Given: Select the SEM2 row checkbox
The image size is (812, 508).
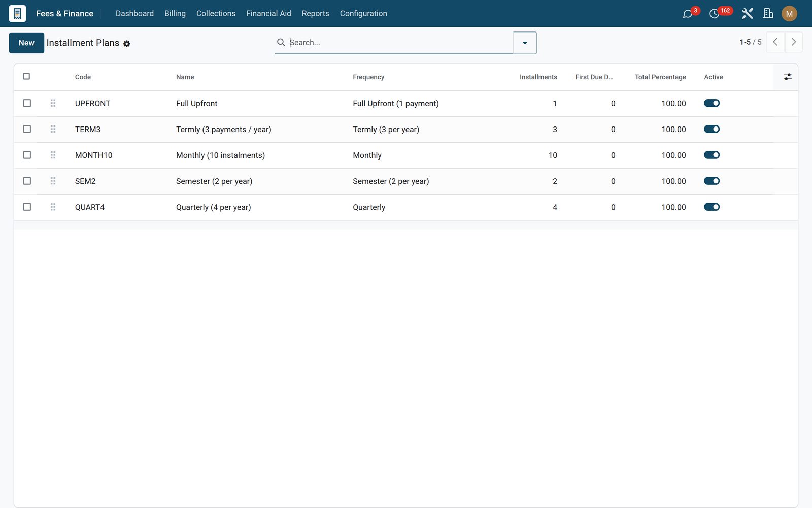Looking at the screenshot, I should (x=27, y=181).
